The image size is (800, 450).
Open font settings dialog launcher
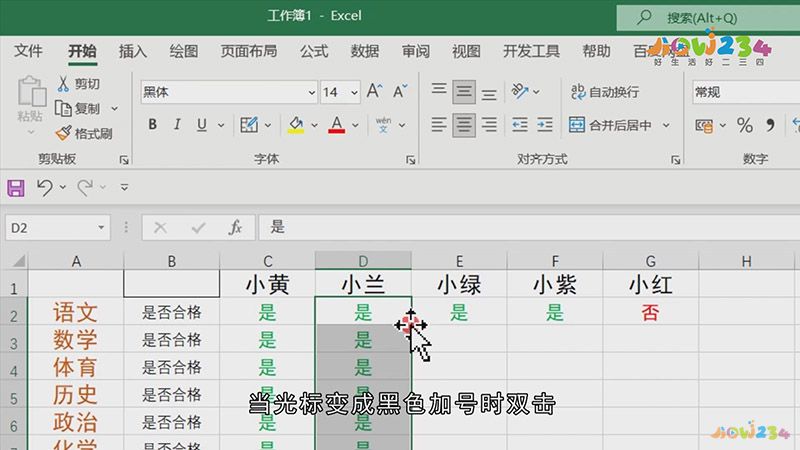tap(411, 160)
